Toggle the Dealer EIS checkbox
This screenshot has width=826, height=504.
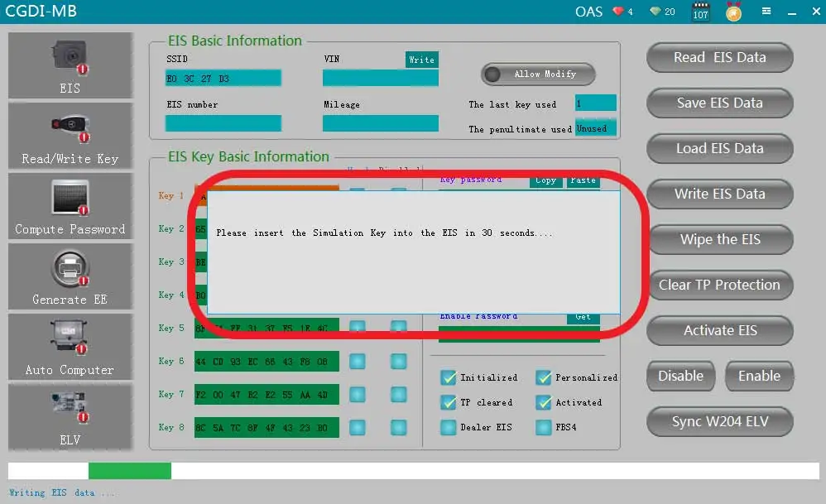click(449, 427)
